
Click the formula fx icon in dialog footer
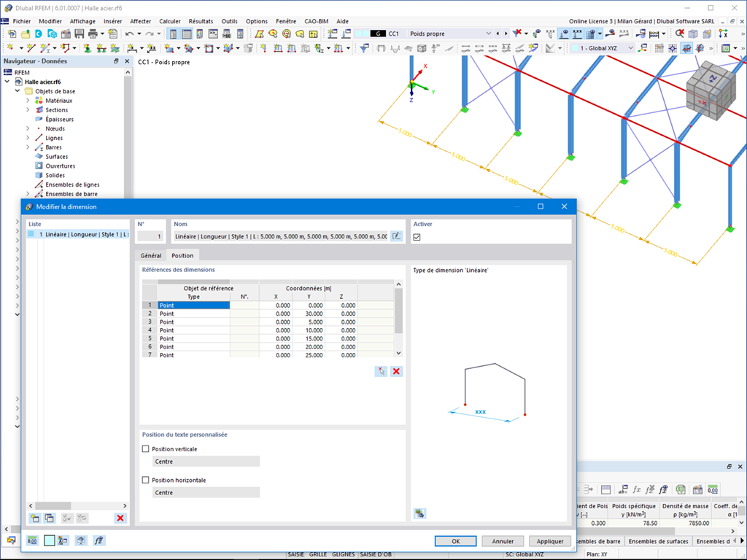[x=98, y=540]
